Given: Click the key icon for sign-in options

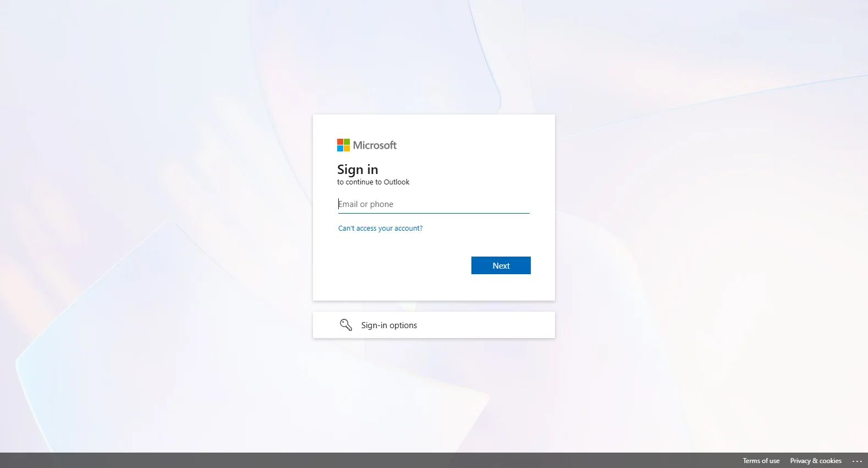Looking at the screenshot, I should coord(346,325).
